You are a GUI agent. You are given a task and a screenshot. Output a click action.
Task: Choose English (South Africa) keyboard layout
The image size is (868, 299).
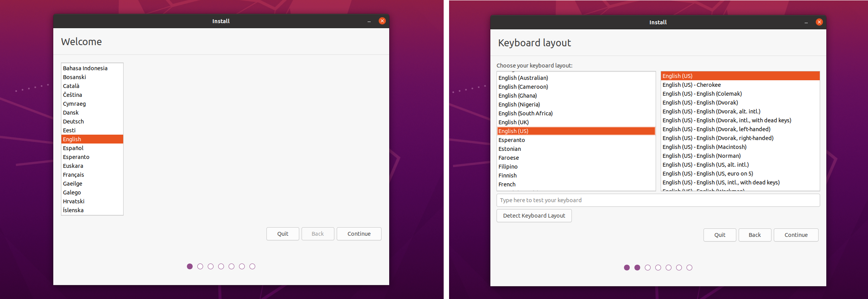pos(576,113)
